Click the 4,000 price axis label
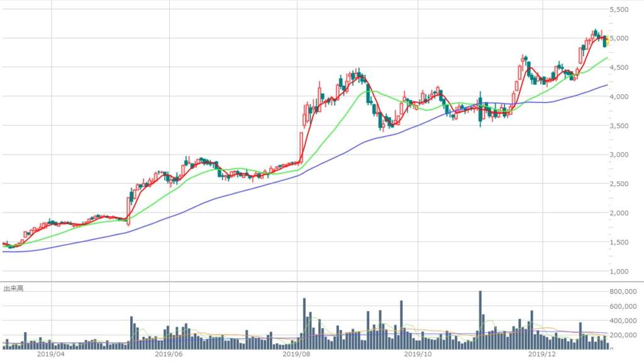This screenshot has height=364, width=644. click(619, 96)
